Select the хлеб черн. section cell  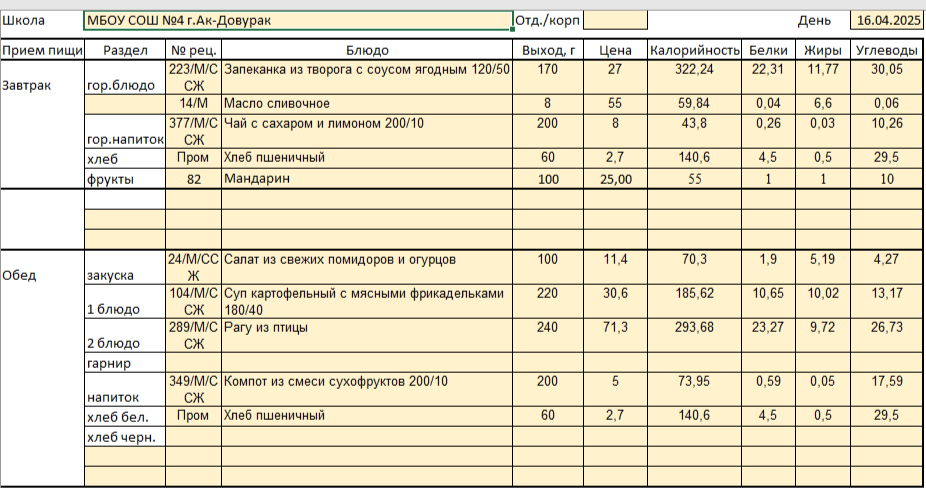pos(125,436)
